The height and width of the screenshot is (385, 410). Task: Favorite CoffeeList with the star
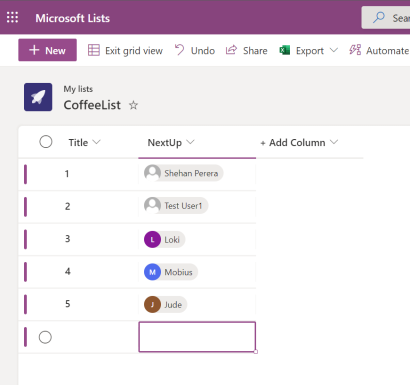[133, 105]
